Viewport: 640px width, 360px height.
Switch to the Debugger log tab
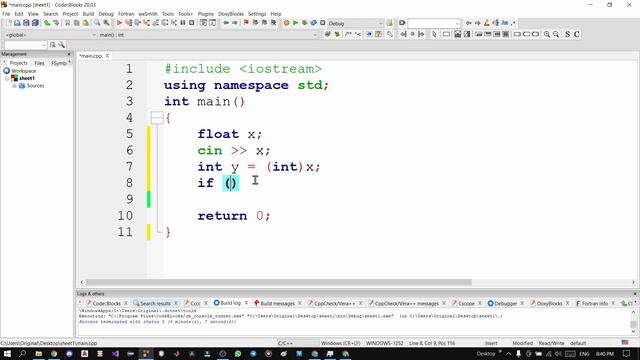pyautogui.click(x=505, y=303)
